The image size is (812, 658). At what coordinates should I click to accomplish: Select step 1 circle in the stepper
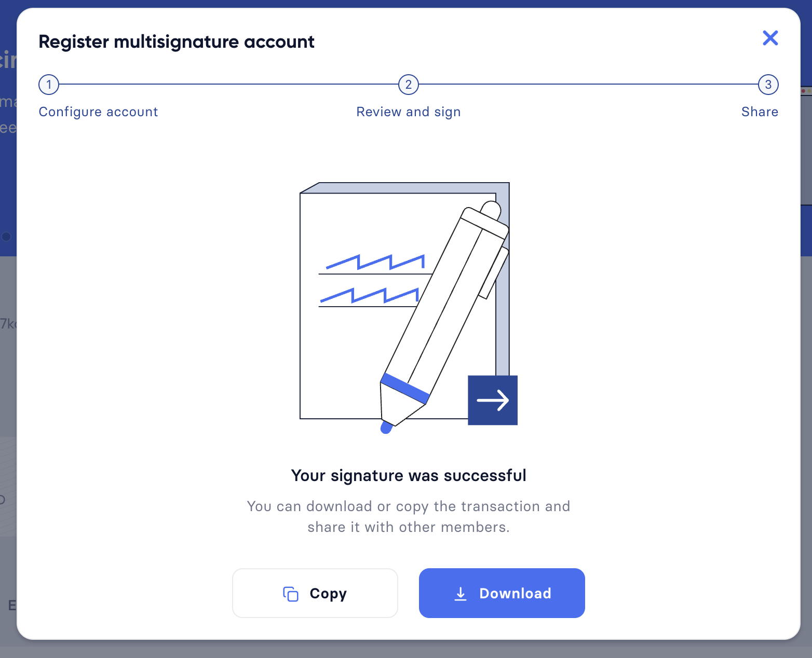pos(49,85)
